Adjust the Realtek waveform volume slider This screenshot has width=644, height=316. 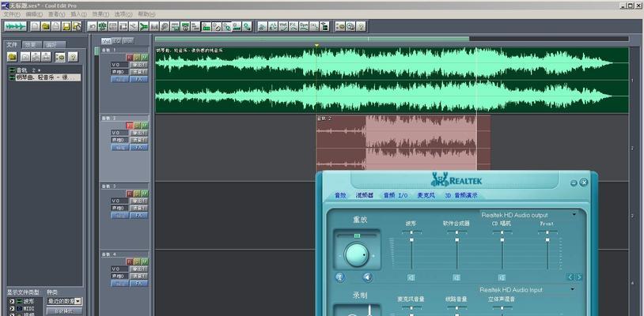(411, 239)
